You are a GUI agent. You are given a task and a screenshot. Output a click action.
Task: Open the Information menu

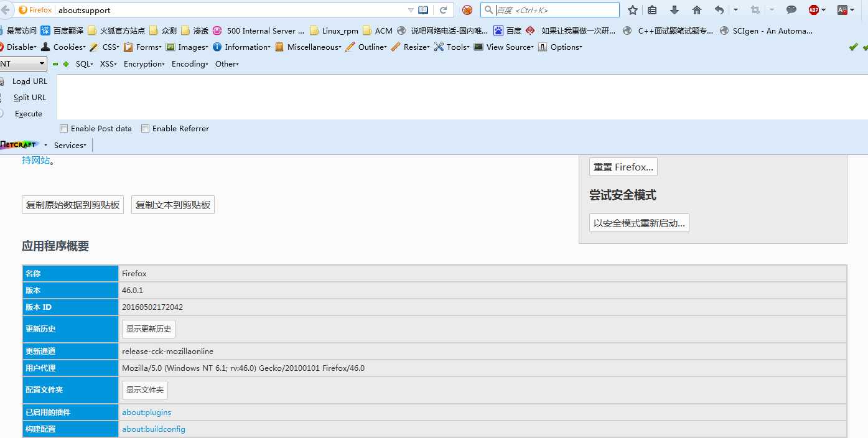(241, 47)
